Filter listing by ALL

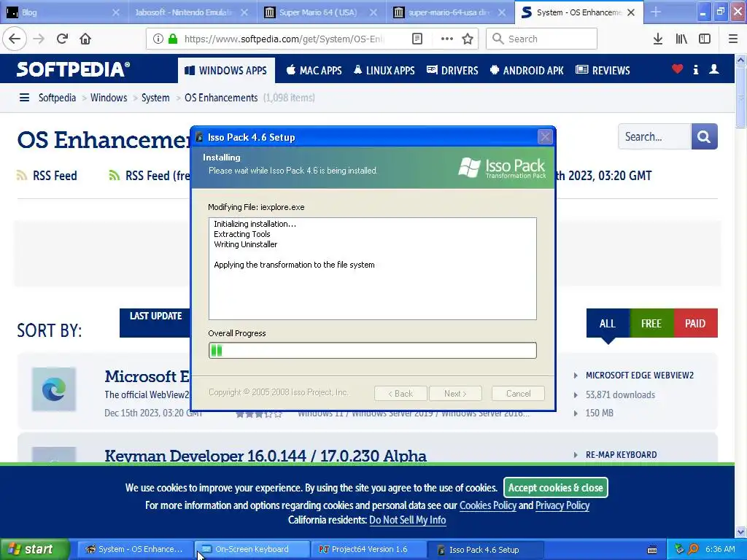pyautogui.click(x=608, y=323)
